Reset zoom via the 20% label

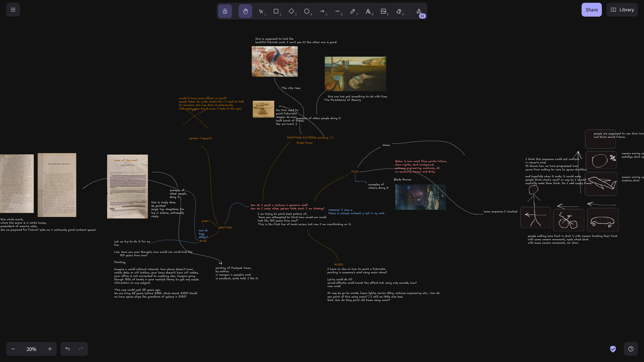[31, 349]
